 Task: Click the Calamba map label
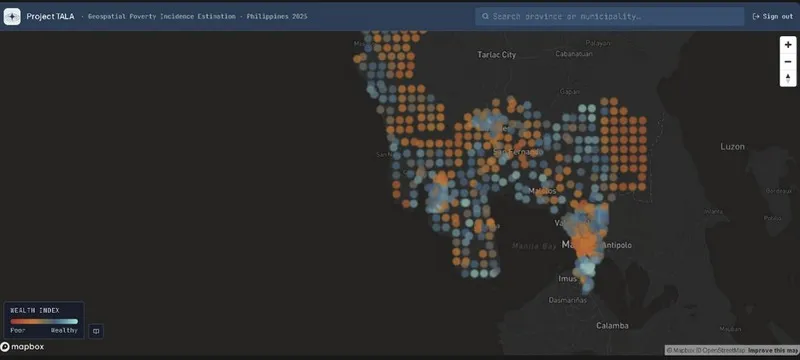pyautogui.click(x=612, y=325)
